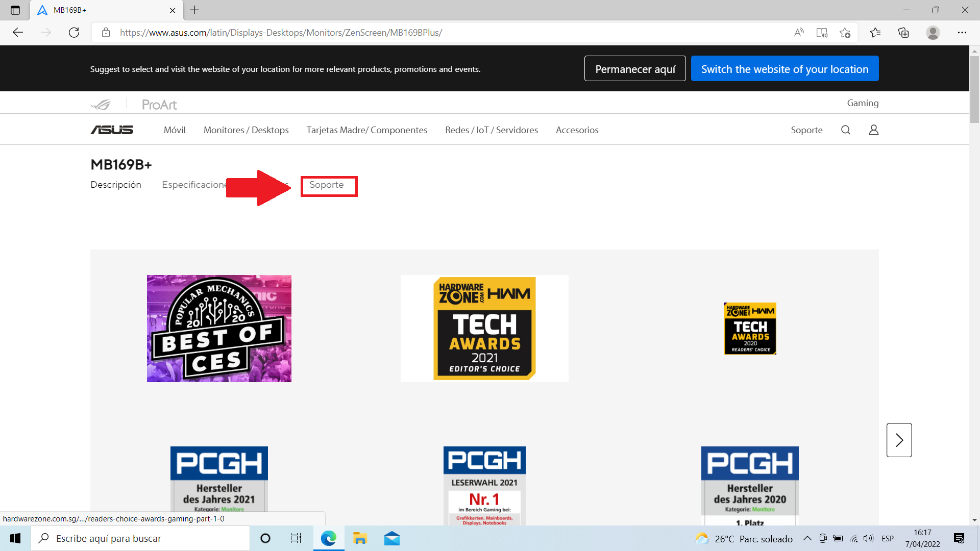Screen dimensions: 980x551
Task: Select the Descripción tab
Action: click(x=116, y=185)
